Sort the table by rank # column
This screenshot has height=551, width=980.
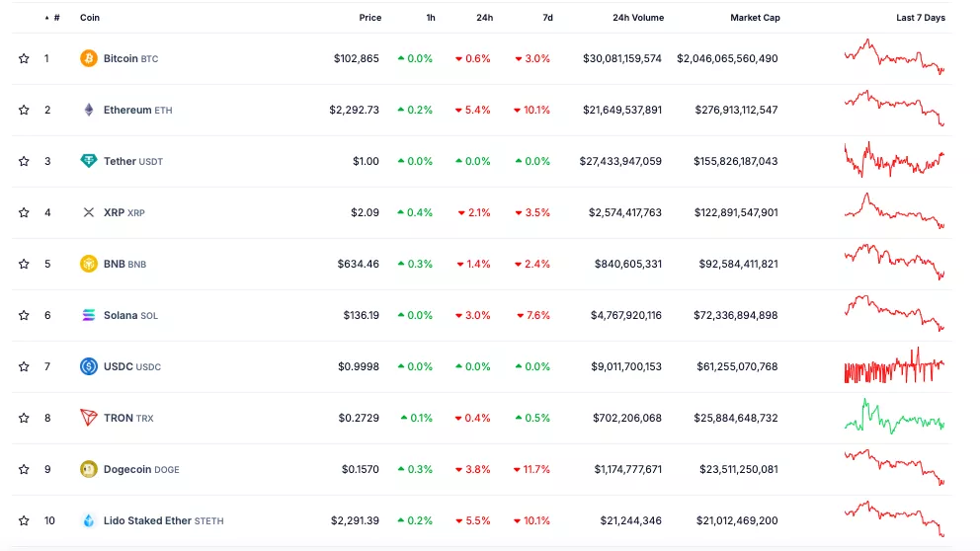54,18
